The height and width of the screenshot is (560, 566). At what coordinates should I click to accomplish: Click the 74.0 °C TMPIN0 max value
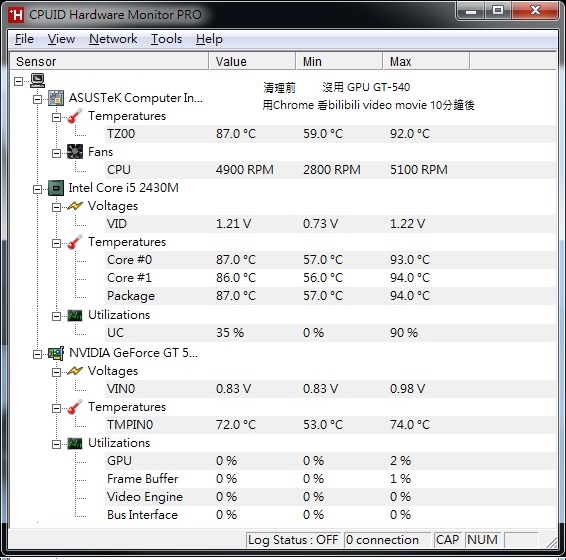(x=410, y=425)
